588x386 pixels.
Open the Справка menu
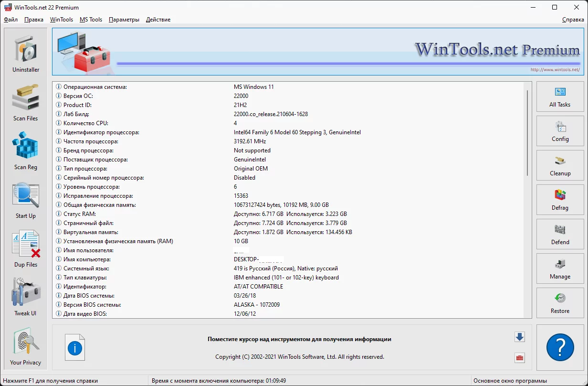[573, 20]
